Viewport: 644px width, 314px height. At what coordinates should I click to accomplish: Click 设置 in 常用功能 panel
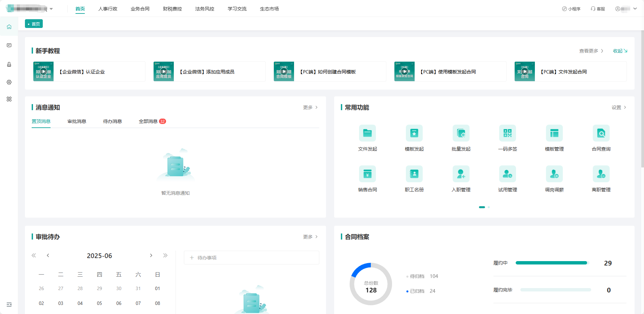coord(619,107)
